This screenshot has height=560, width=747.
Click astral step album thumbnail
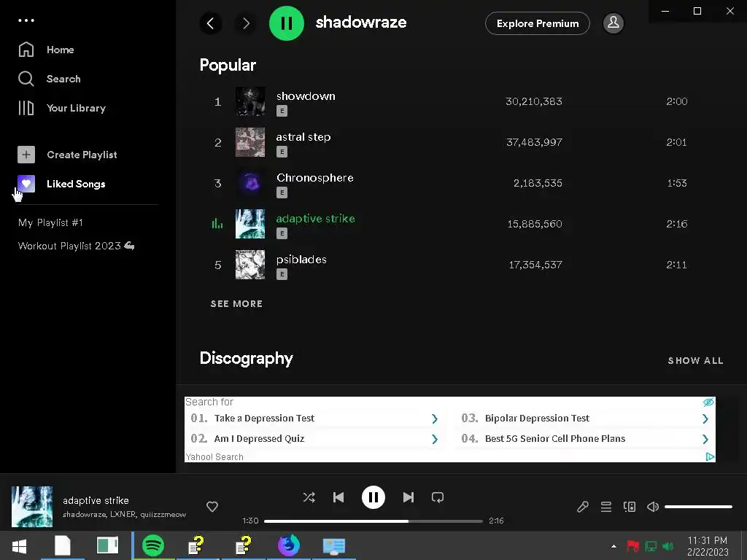coord(250,142)
